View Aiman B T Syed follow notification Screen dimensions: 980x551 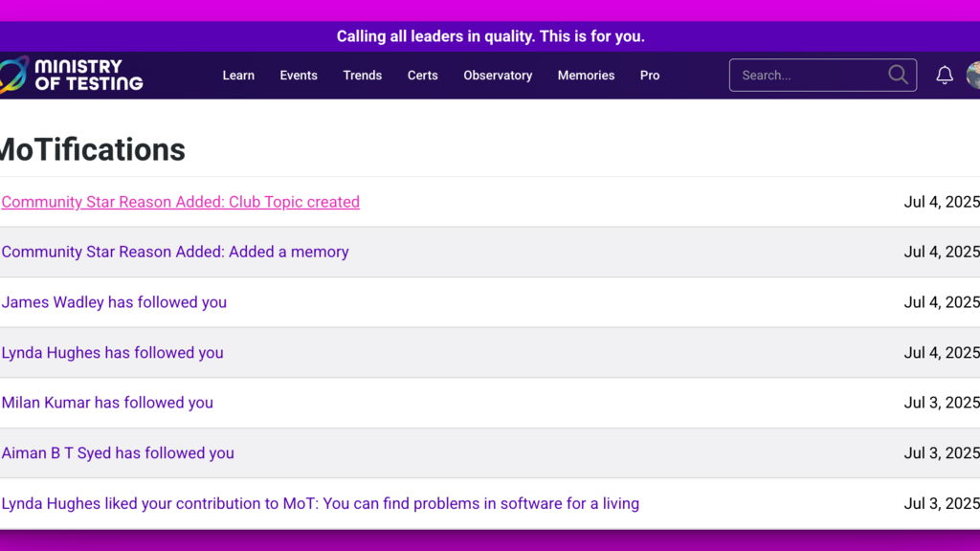coord(118,453)
